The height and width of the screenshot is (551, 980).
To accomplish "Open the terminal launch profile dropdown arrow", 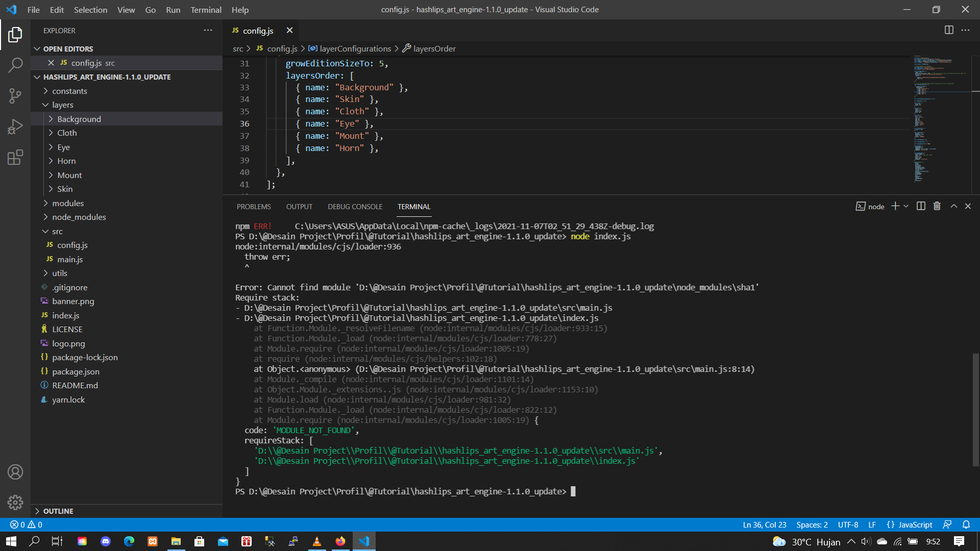I will pos(905,206).
